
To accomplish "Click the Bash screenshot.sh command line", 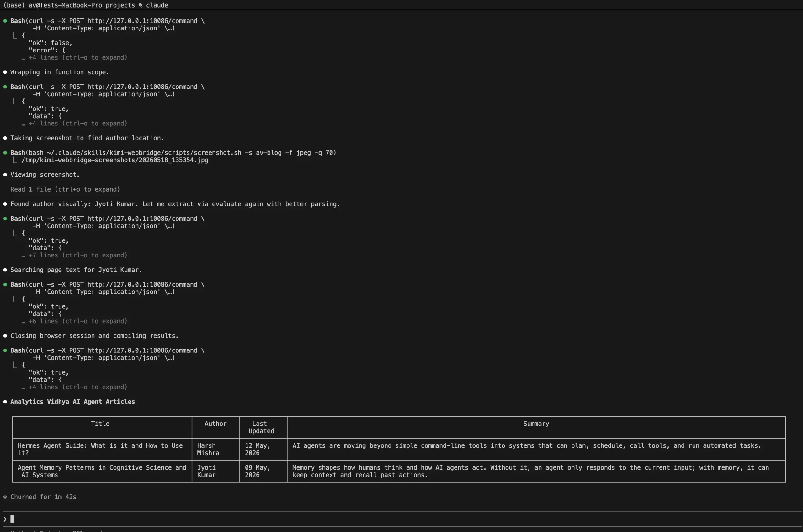I will pyautogui.click(x=173, y=153).
